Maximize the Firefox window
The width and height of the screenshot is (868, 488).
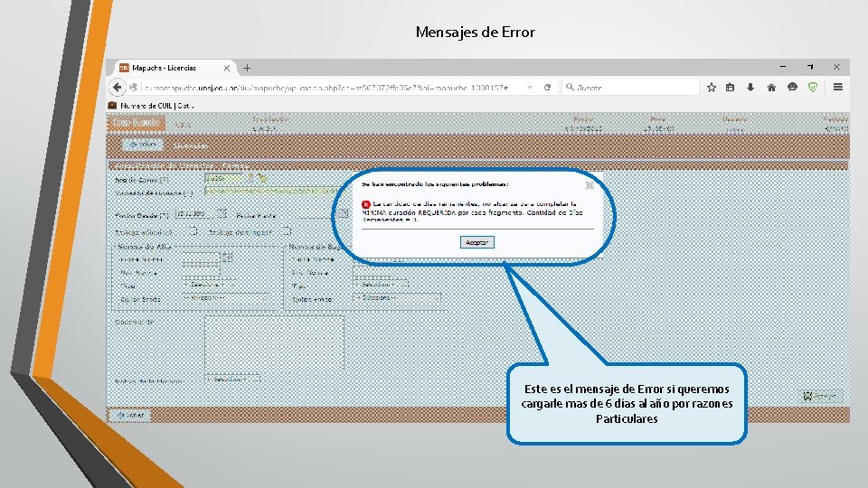(x=810, y=66)
